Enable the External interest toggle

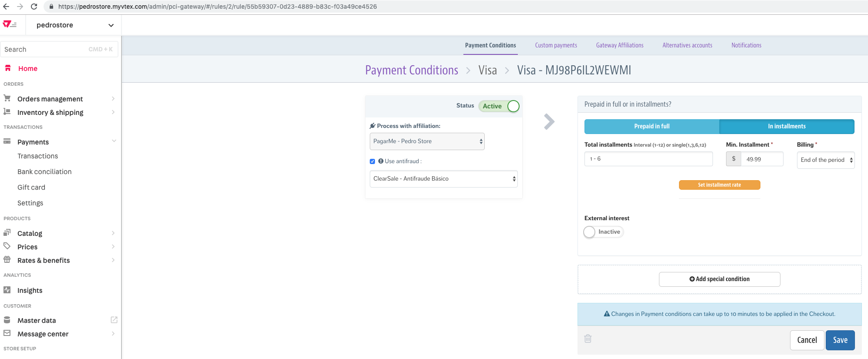coord(604,232)
